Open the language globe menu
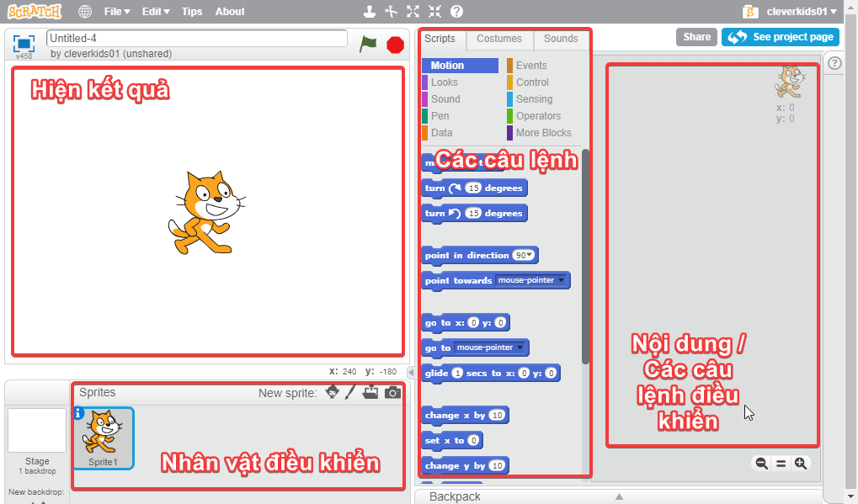This screenshot has width=858, height=504. point(85,12)
